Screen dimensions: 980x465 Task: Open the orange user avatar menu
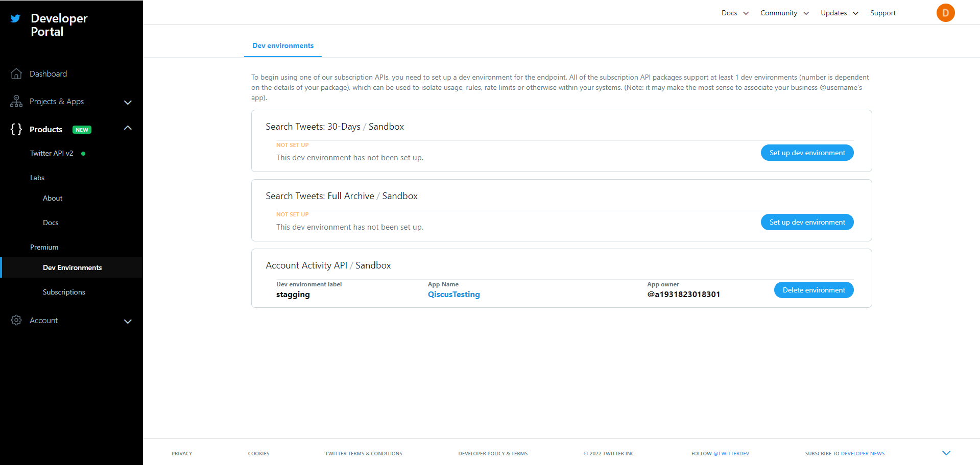click(x=945, y=13)
